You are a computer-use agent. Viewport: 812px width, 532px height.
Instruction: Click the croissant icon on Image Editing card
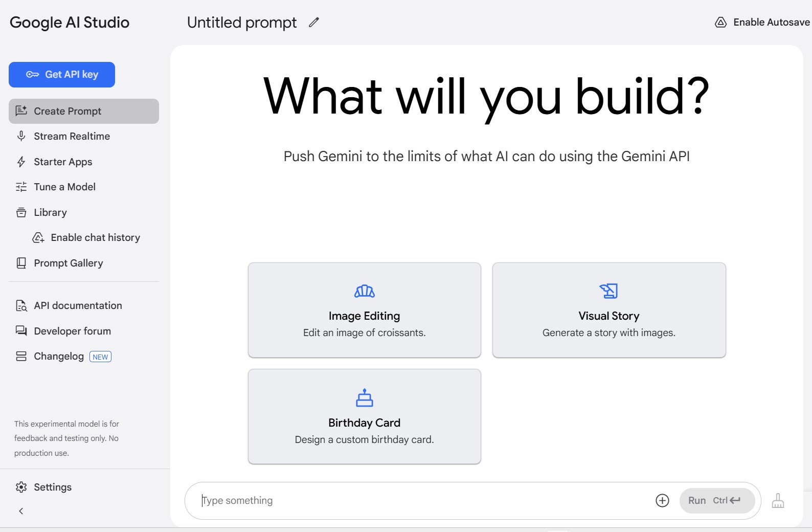[x=364, y=291]
